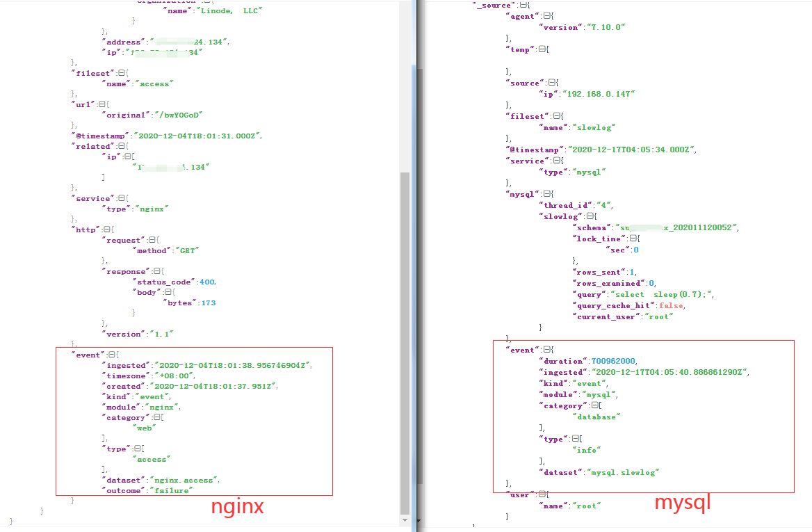Collapse the "type" array containing "access"
The height and width of the screenshot is (532, 812).
[x=137, y=449]
